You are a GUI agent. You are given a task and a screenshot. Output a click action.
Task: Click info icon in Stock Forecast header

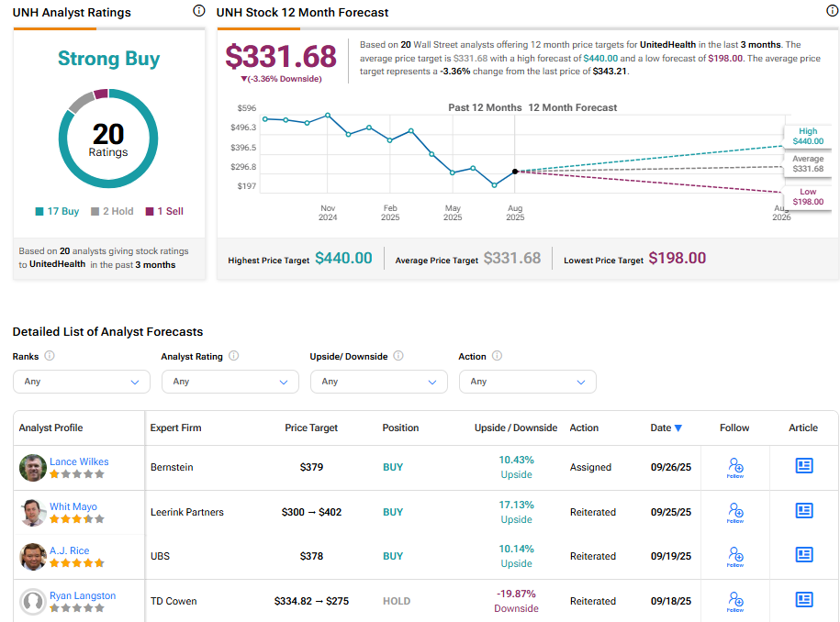point(832,11)
